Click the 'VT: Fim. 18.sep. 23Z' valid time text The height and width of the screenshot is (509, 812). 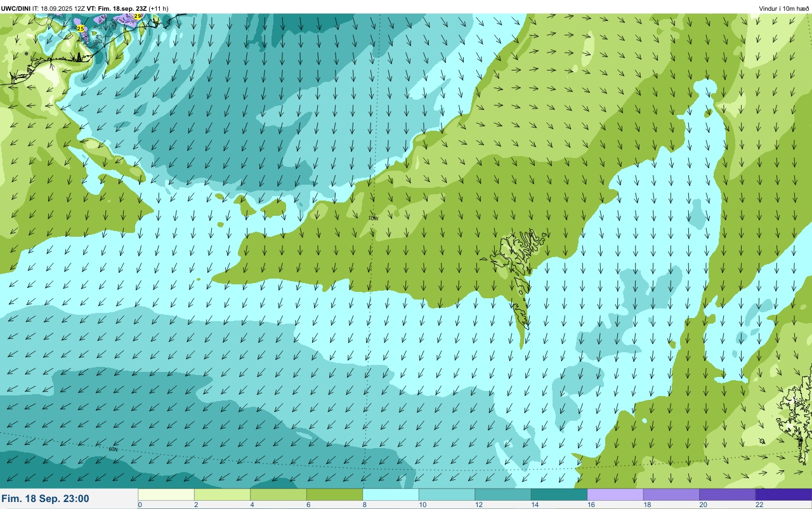click(117, 8)
